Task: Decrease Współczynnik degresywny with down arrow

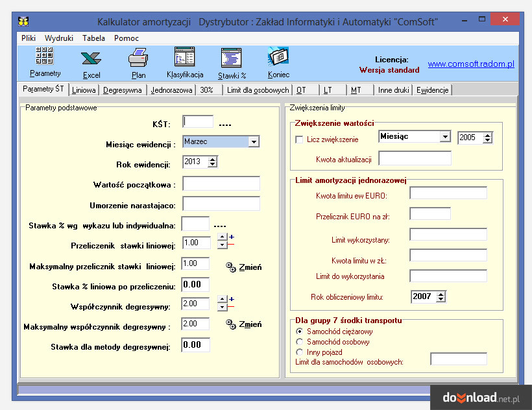Action: [223, 307]
